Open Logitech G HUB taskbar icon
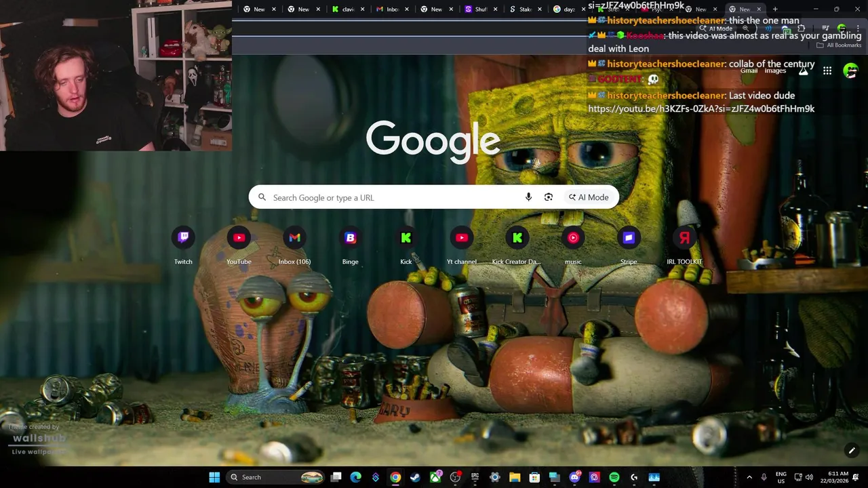 coord(634,477)
